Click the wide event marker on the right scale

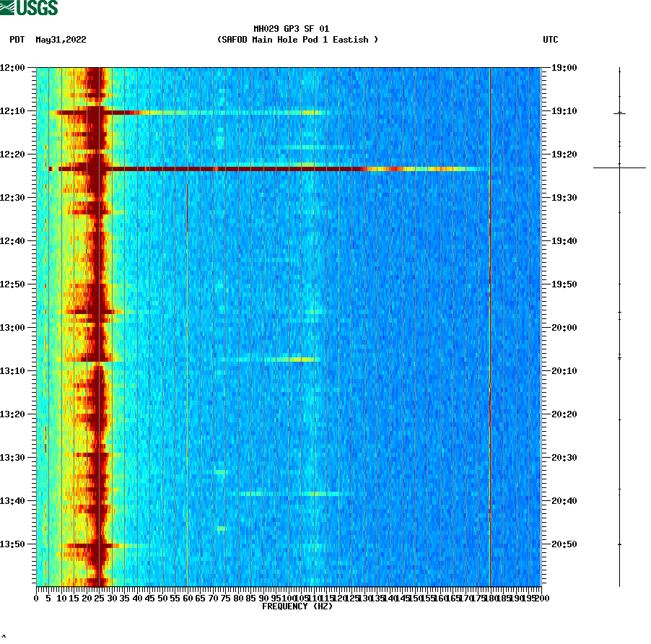click(x=619, y=167)
